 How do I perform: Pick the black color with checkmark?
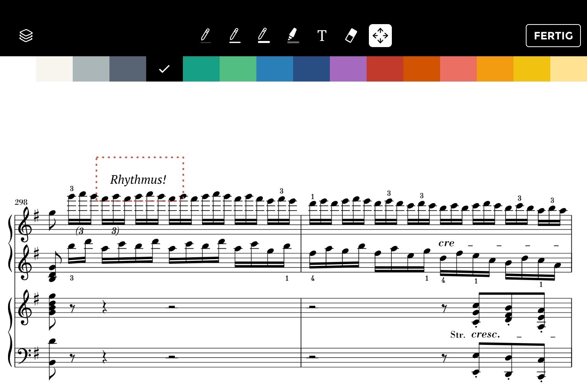[x=165, y=69]
